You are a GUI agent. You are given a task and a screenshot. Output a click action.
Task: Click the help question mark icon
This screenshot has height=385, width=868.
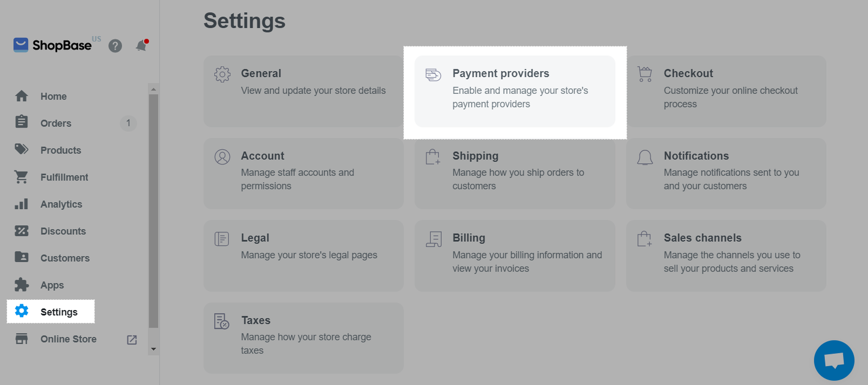(115, 46)
